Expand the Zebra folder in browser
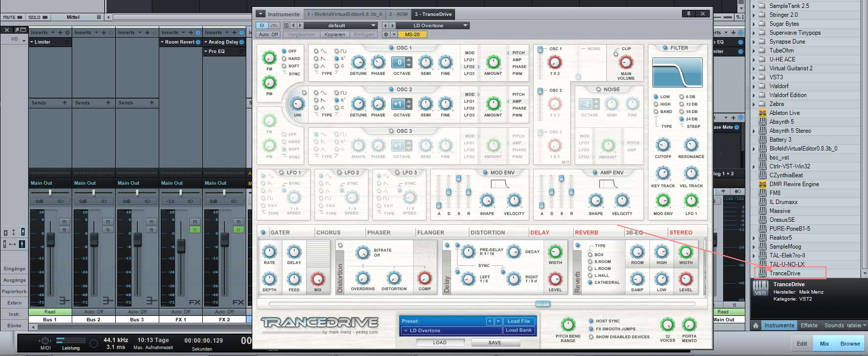 754,104
